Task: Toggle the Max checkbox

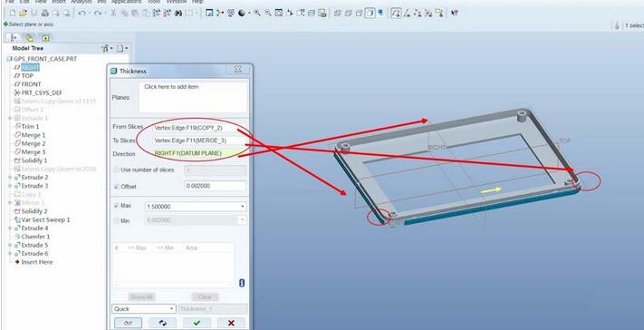Action: pyautogui.click(x=116, y=206)
